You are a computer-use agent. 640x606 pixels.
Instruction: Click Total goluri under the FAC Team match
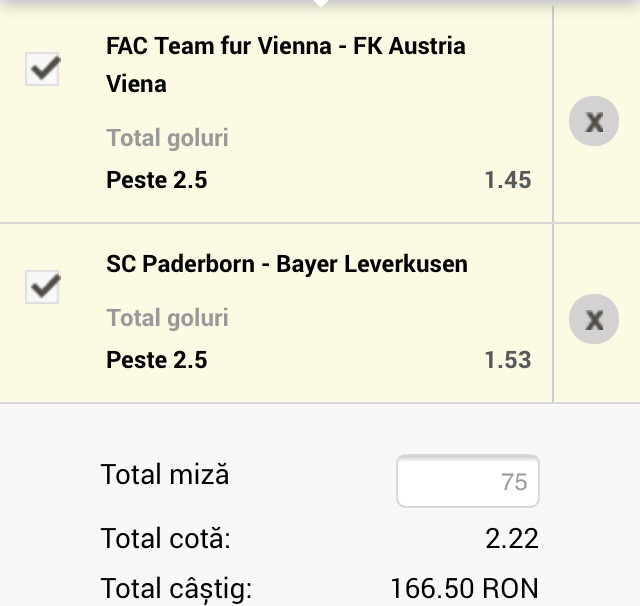tap(167, 137)
